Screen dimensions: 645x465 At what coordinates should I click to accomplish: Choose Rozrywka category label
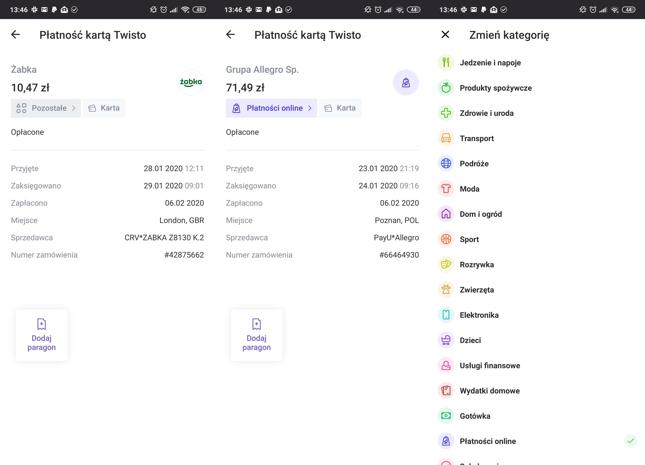(x=476, y=264)
